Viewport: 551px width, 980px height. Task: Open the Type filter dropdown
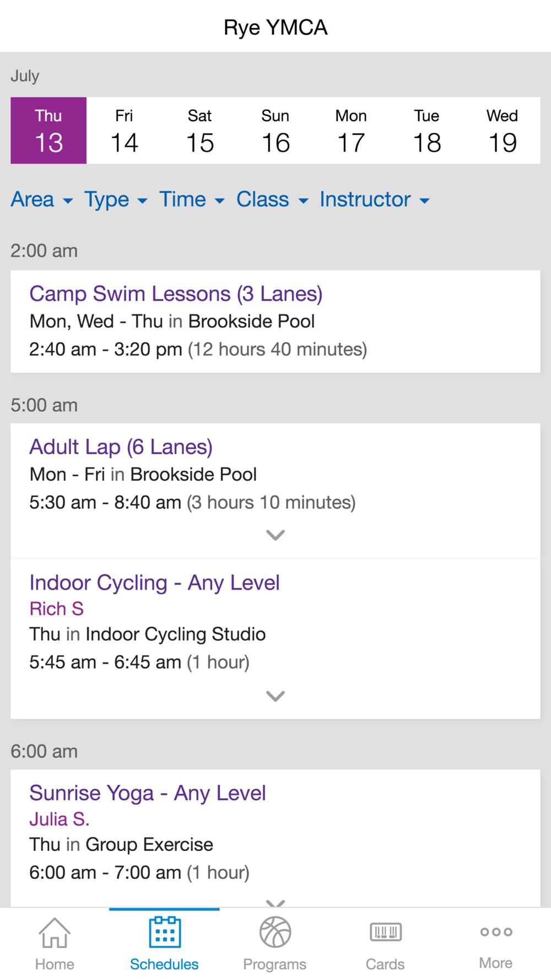click(116, 200)
